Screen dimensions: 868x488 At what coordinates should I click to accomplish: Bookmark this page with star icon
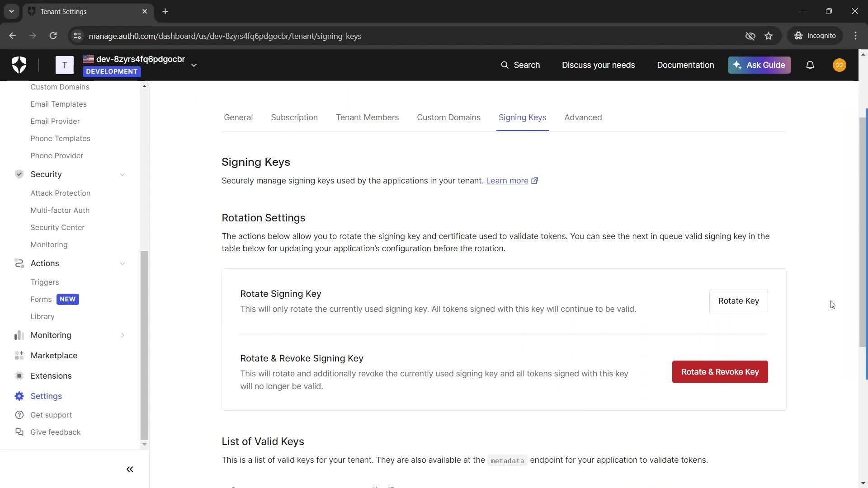click(769, 36)
